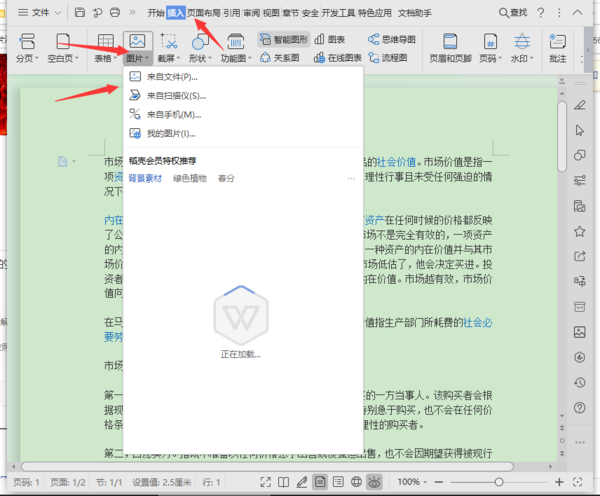Click the Undo icon in quick toolbar
The height and width of the screenshot is (496, 600).
click(x=97, y=13)
